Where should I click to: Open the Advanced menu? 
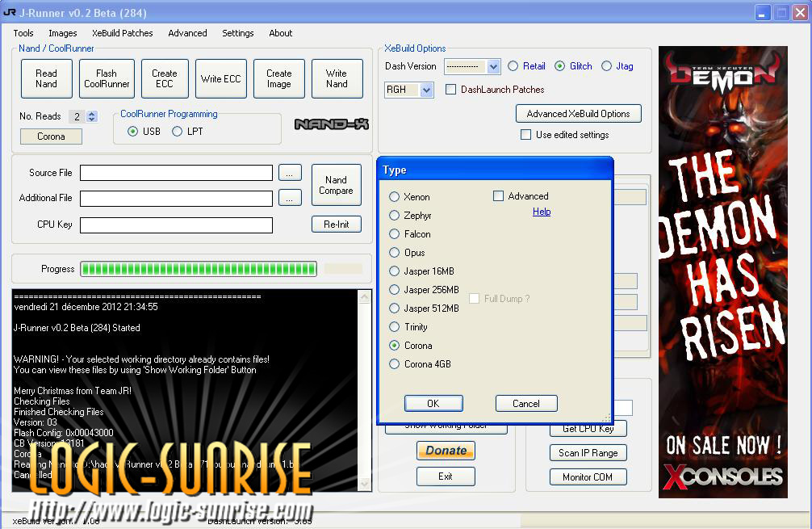pos(187,33)
